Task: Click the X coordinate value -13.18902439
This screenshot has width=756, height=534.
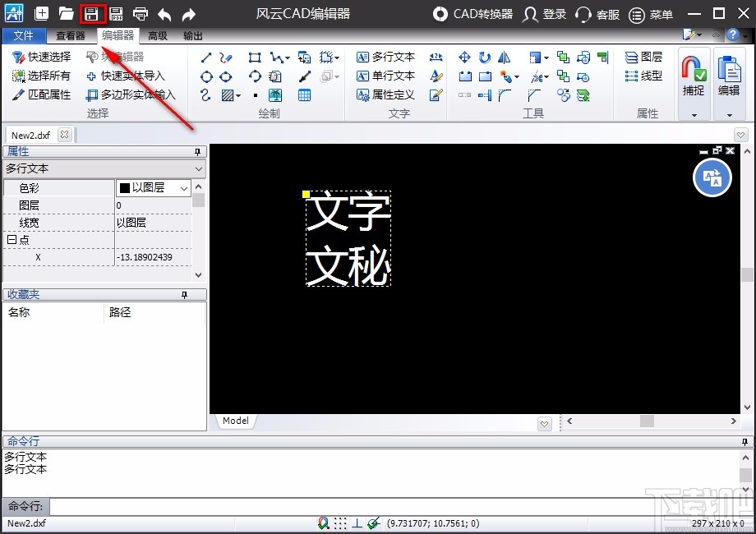Action: [x=145, y=257]
